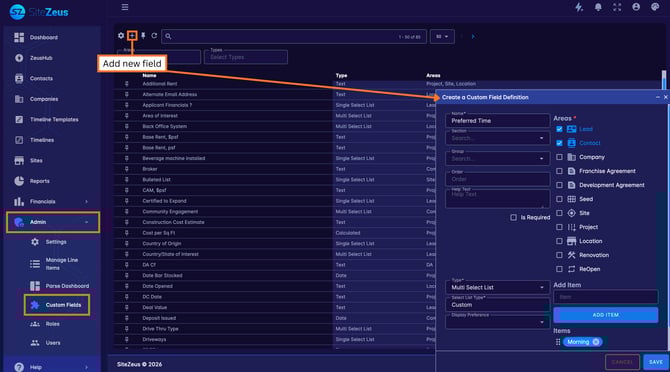This screenshot has width=670, height=372.
Task: Open the page size dropdown
Action: tap(442, 37)
